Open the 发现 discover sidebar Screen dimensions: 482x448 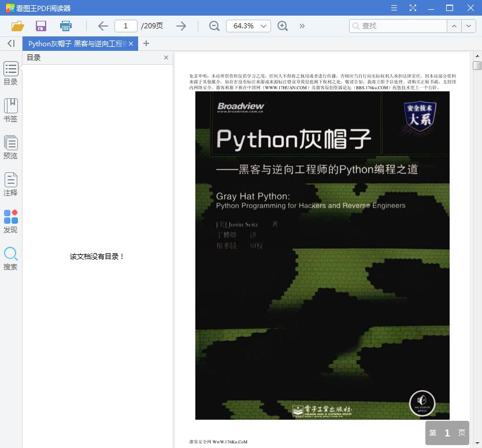click(x=10, y=221)
